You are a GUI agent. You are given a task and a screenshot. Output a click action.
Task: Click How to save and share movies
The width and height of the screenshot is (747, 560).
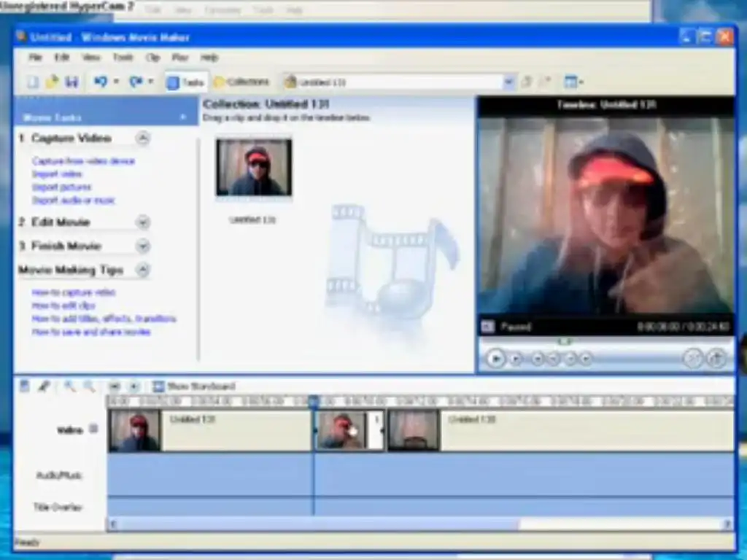coord(91,332)
